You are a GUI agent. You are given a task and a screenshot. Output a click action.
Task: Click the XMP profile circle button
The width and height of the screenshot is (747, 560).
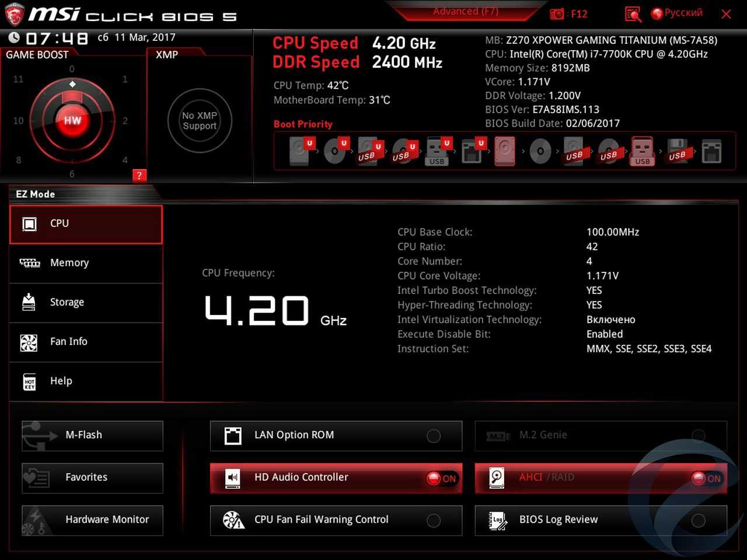200,121
